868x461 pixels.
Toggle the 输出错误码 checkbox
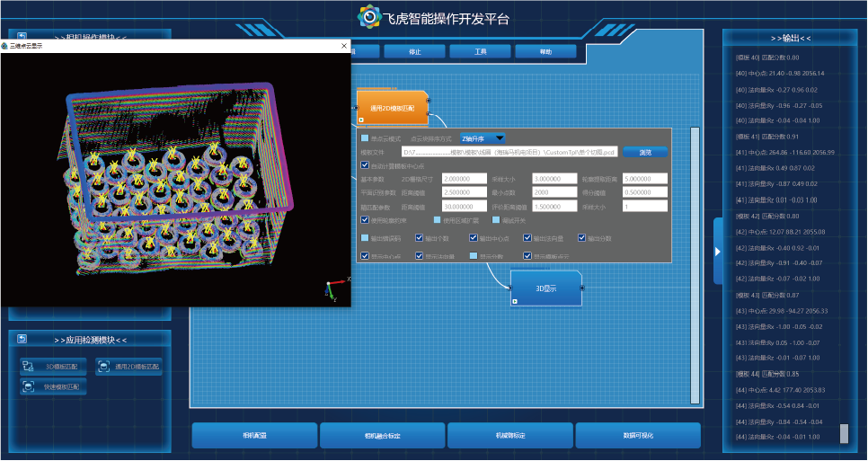click(364, 238)
